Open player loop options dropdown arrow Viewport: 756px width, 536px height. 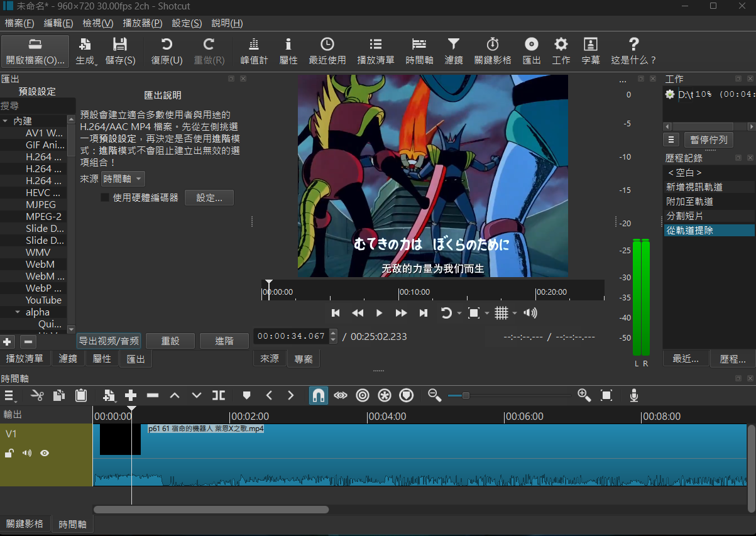point(459,313)
